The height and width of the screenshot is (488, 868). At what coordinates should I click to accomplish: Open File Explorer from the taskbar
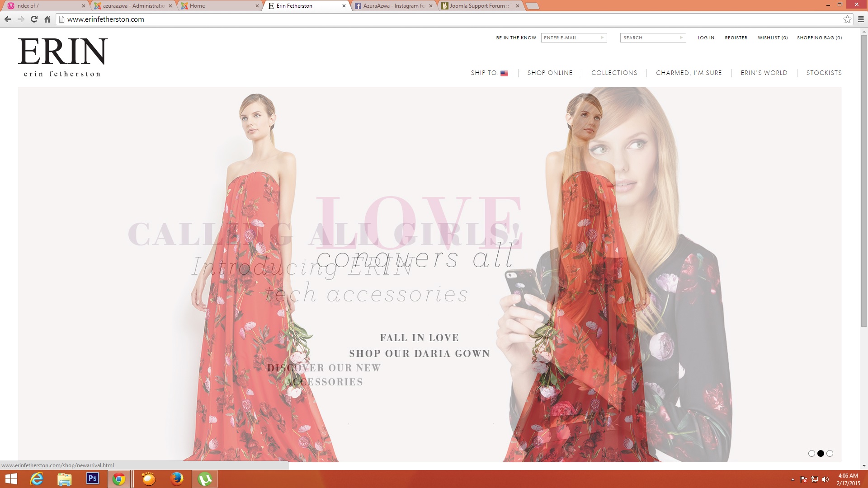pos(65,479)
